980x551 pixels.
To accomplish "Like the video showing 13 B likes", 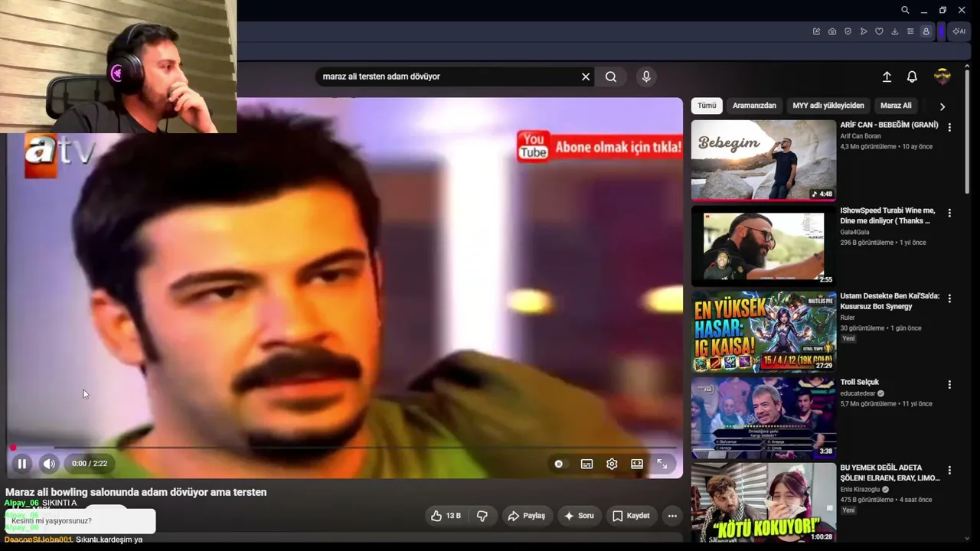I will tap(445, 516).
